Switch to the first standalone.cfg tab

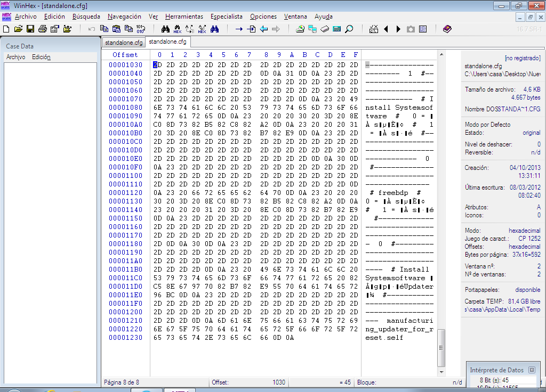pos(123,42)
